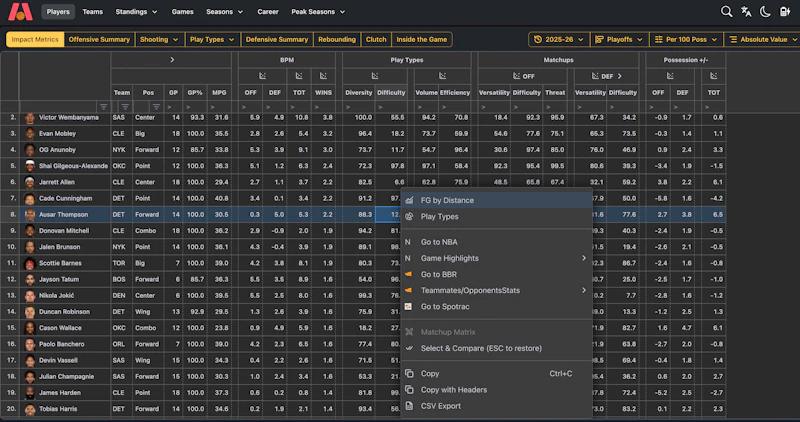
Task: Switch to the Rebounding tab
Action: pyautogui.click(x=337, y=39)
